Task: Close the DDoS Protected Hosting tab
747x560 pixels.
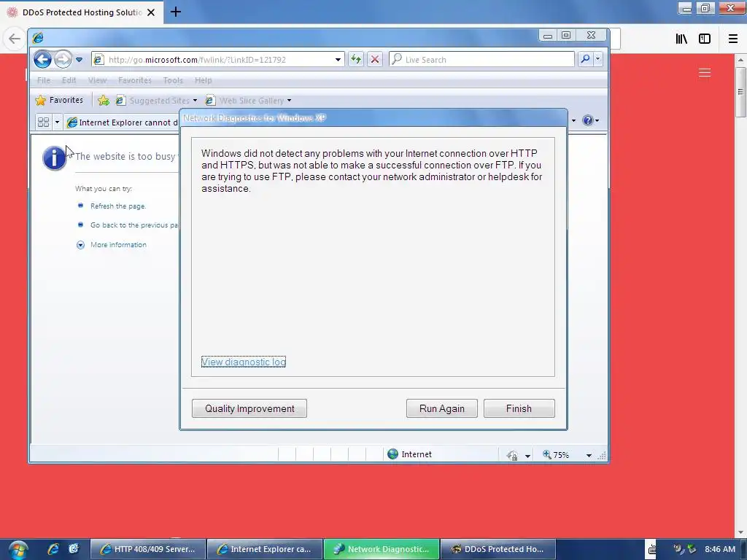Action: tap(151, 12)
